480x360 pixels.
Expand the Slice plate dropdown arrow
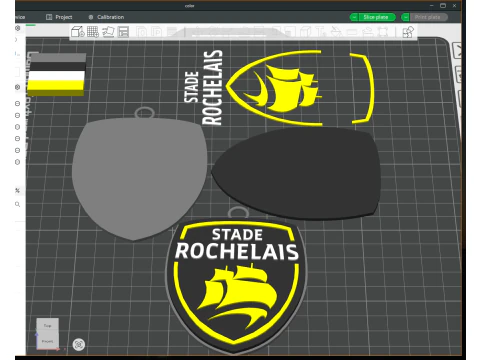(x=354, y=17)
